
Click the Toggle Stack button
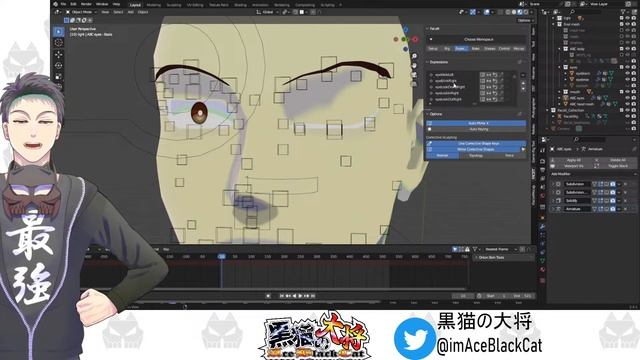[x=617, y=166]
